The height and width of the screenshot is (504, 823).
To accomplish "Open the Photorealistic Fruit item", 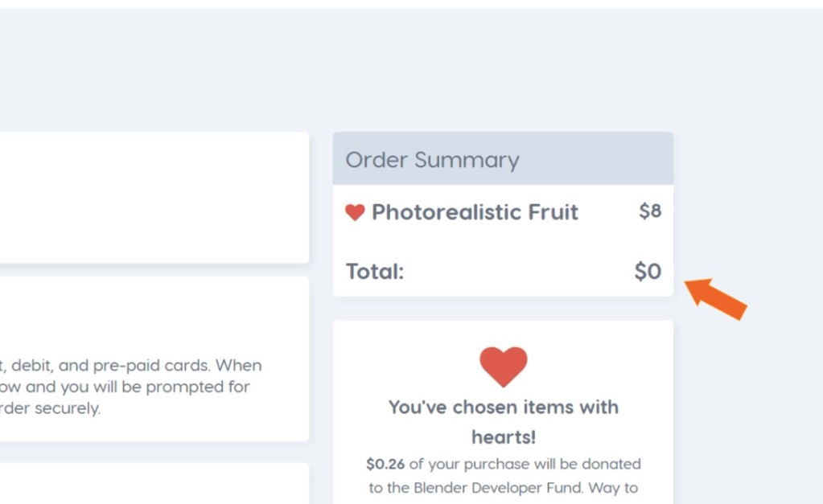I will click(475, 212).
